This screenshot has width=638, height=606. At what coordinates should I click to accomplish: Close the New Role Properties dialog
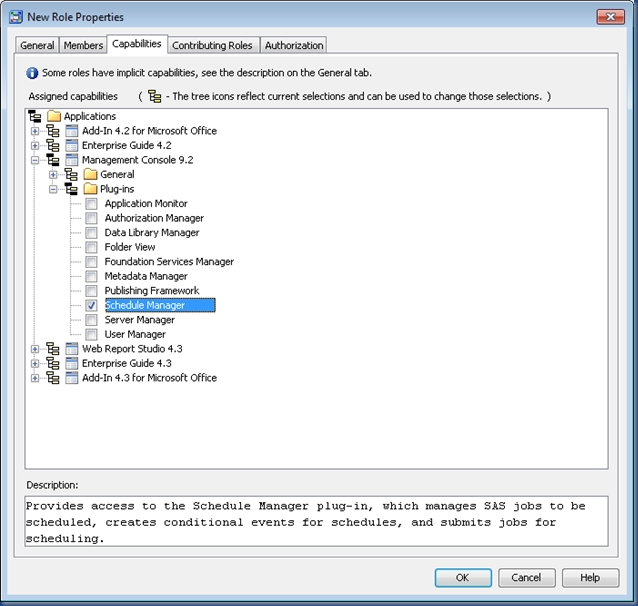coord(610,17)
